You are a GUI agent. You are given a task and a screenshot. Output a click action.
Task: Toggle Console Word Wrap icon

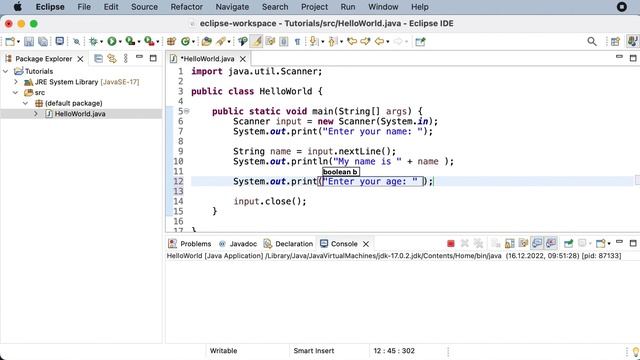pyautogui.click(x=523, y=244)
